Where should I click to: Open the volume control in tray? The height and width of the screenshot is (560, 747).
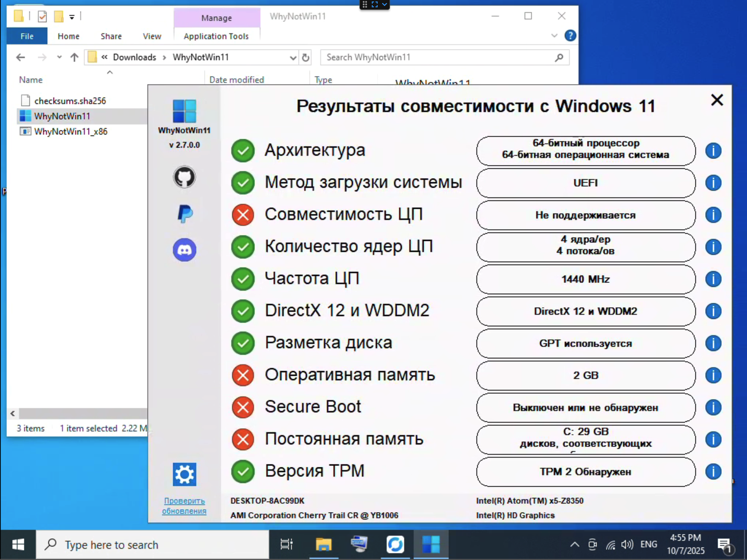coord(627,545)
